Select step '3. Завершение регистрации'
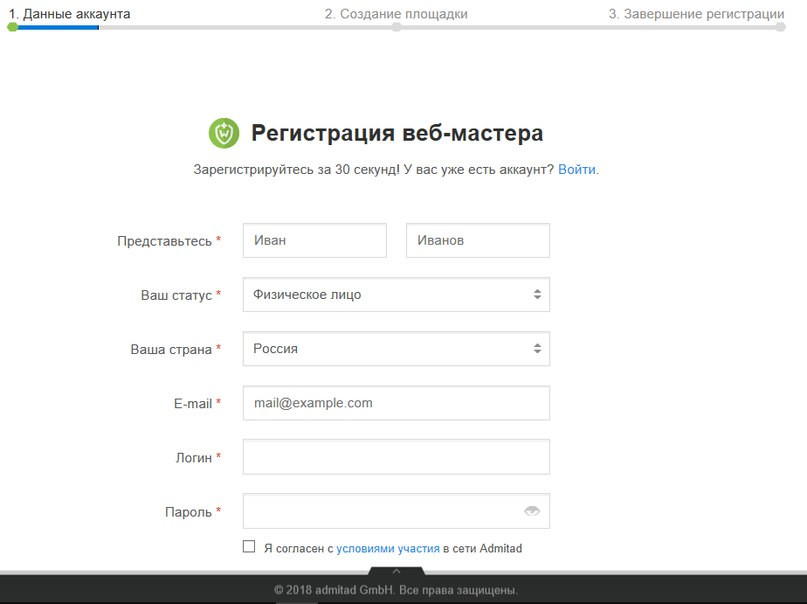The width and height of the screenshot is (807, 604). click(697, 14)
